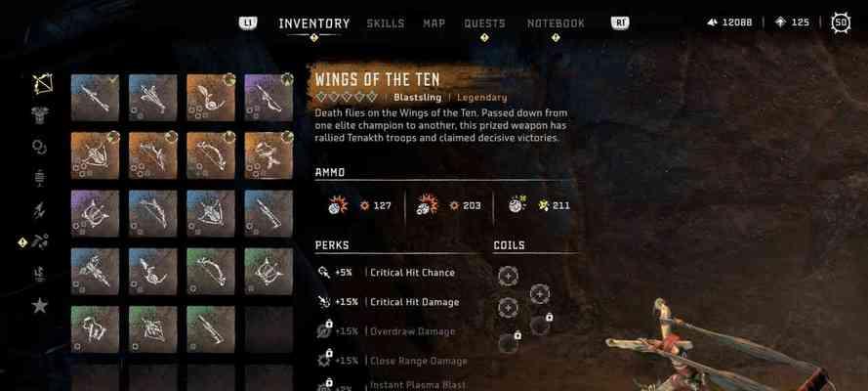Viewport: 868px width, 391px height.
Task: Select the ammo type showing 203 damage
Action: 449,205
